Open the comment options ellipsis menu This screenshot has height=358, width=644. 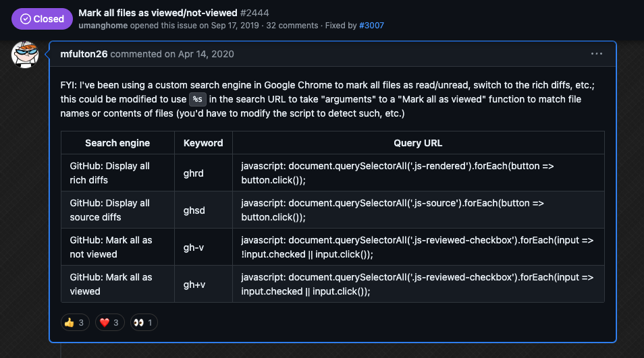(x=596, y=54)
